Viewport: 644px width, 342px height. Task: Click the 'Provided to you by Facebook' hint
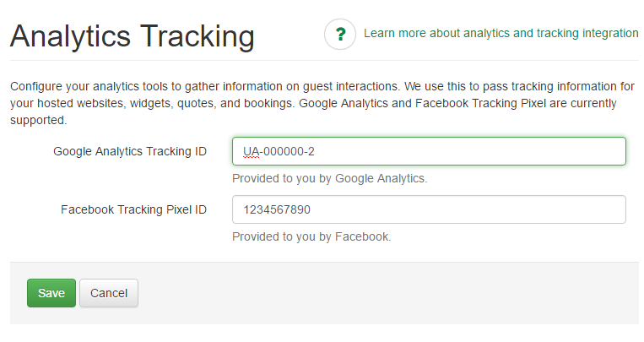coord(311,236)
